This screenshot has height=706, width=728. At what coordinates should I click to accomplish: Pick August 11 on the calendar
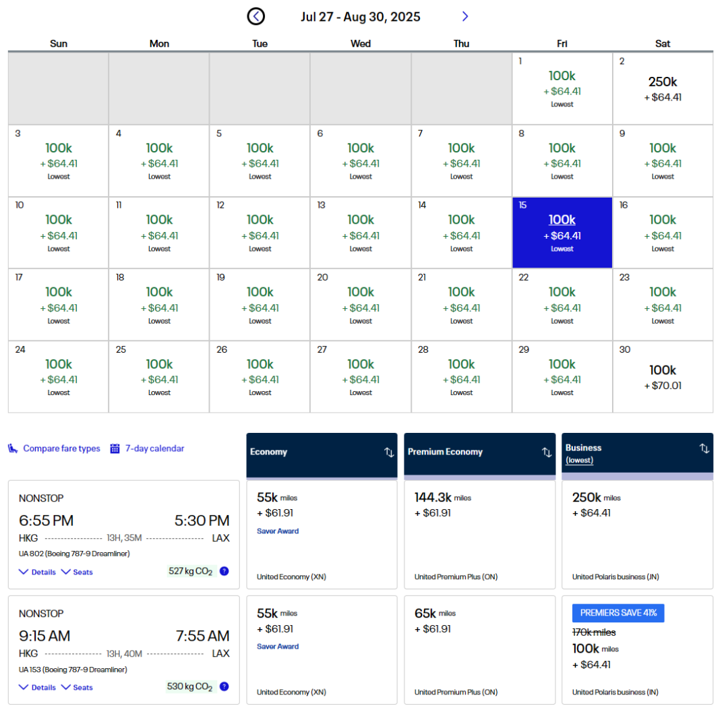(159, 233)
